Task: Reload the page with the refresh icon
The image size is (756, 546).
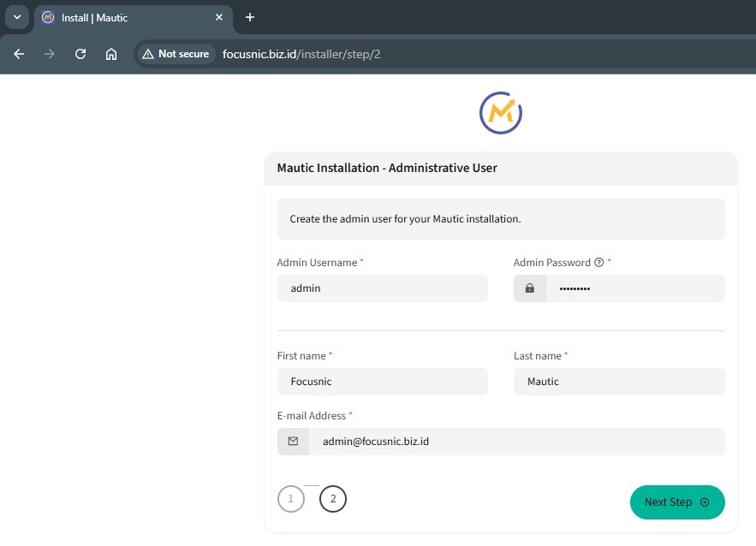Action: click(80, 54)
